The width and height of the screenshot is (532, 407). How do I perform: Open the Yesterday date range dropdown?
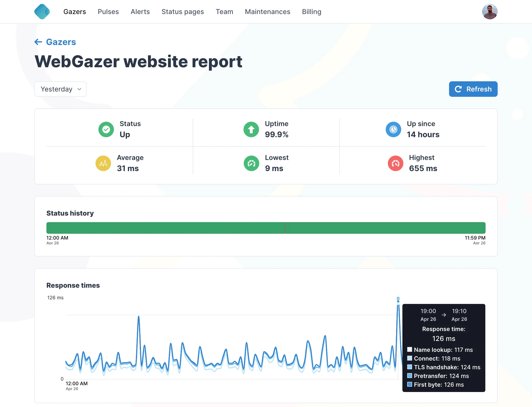tap(60, 89)
